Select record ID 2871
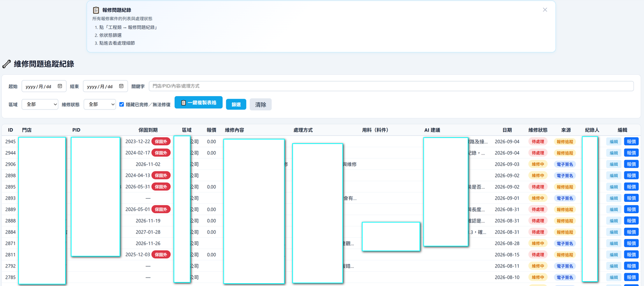 pyautogui.click(x=10, y=243)
